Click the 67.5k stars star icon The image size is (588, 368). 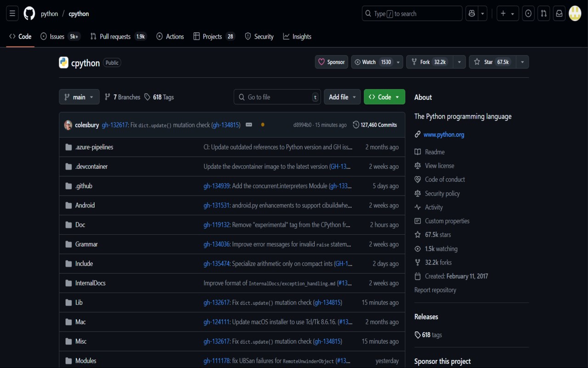pos(418,235)
